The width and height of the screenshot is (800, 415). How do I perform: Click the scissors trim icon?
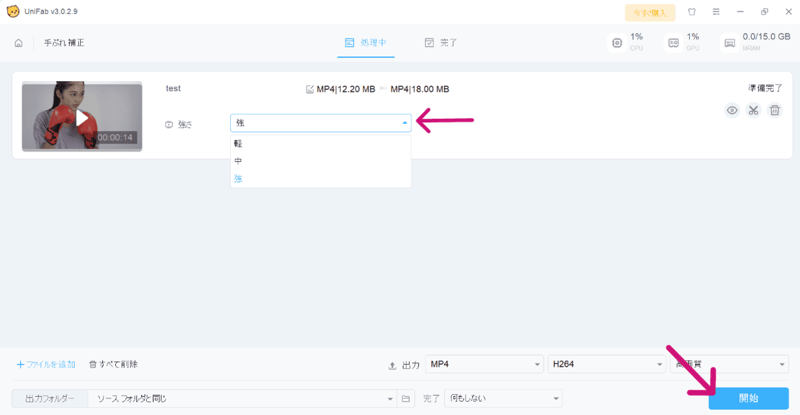(x=753, y=110)
